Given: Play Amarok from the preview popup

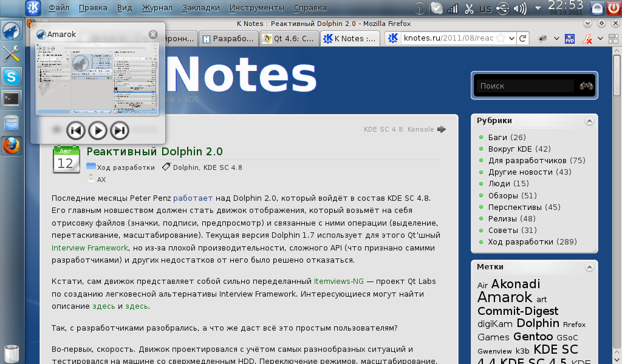Looking at the screenshot, I should tap(98, 130).
